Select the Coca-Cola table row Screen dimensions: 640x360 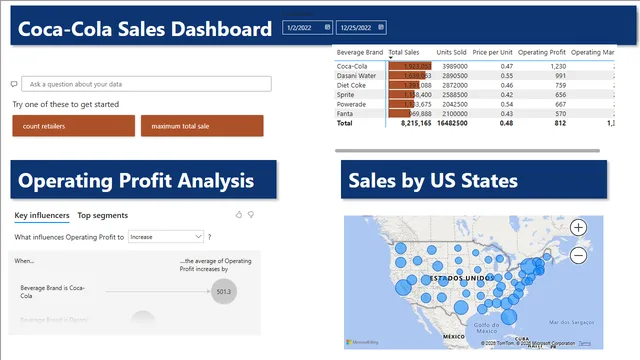coord(474,66)
